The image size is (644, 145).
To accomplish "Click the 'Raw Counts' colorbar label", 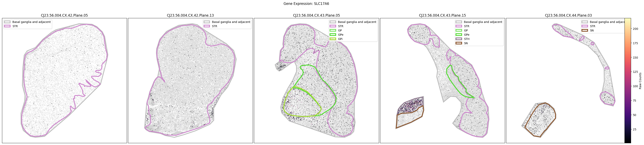I will pos(640,81).
